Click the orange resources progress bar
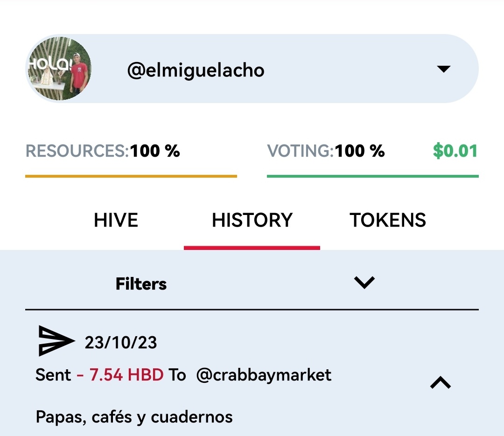The image size is (504, 436). pyautogui.click(x=131, y=176)
